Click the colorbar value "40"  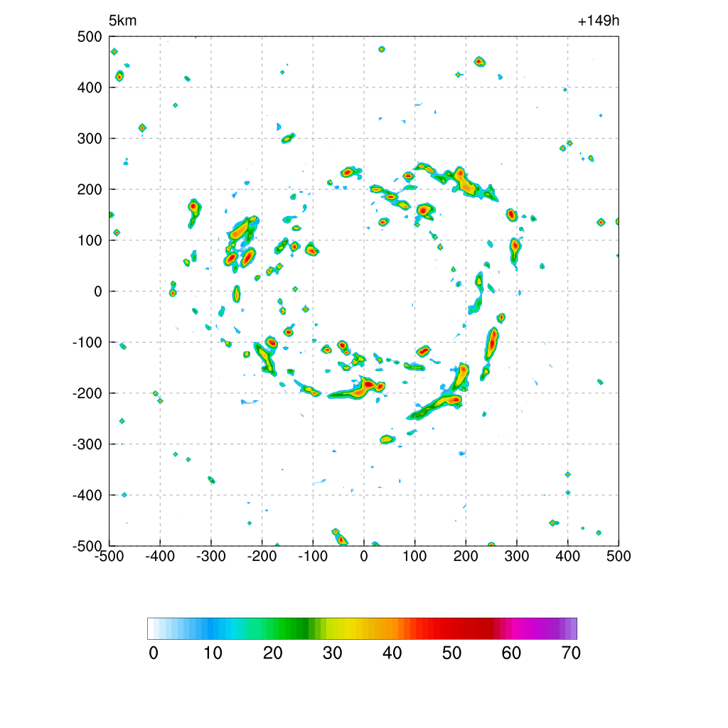(392, 653)
